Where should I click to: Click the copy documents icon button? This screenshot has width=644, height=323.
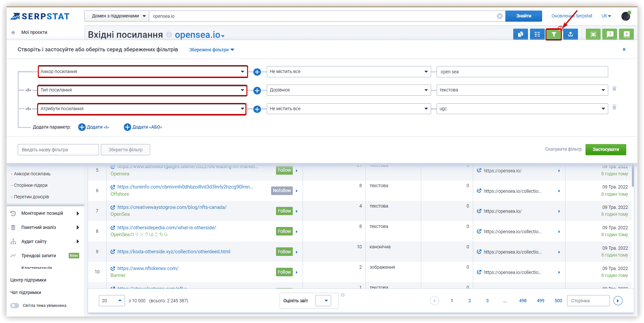520,34
